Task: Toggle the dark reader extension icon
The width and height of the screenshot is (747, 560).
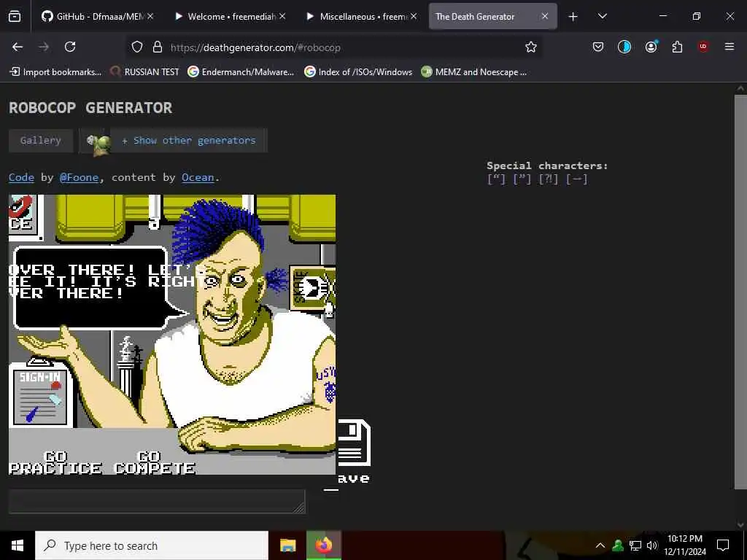Action: click(x=624, y=47)
